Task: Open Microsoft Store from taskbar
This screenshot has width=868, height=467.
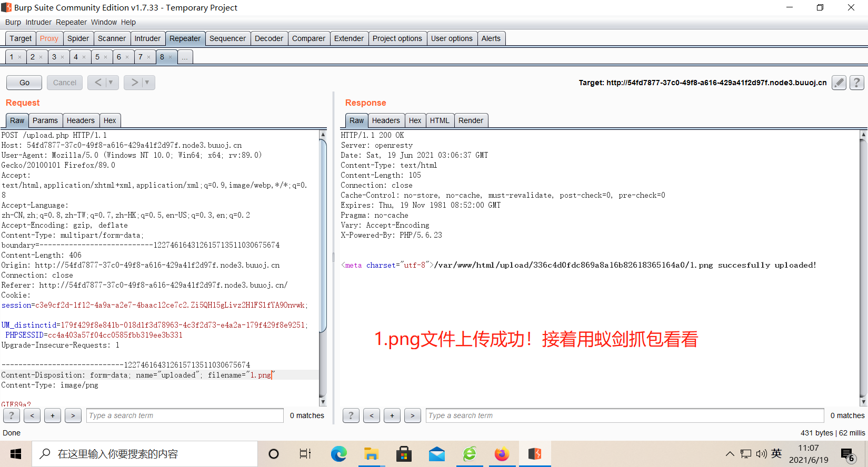Action: [x=404, y=454]
